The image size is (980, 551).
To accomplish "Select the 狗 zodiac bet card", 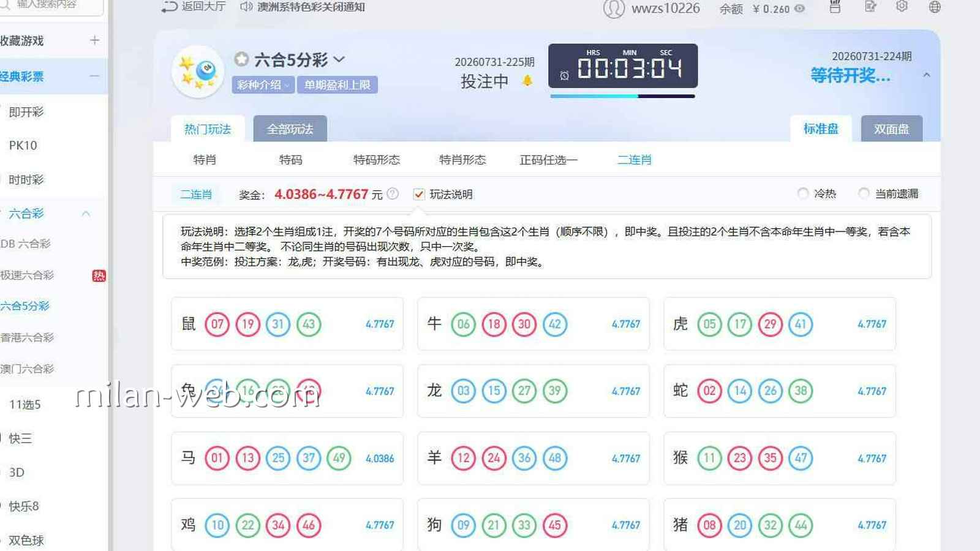I will (533, 525).
